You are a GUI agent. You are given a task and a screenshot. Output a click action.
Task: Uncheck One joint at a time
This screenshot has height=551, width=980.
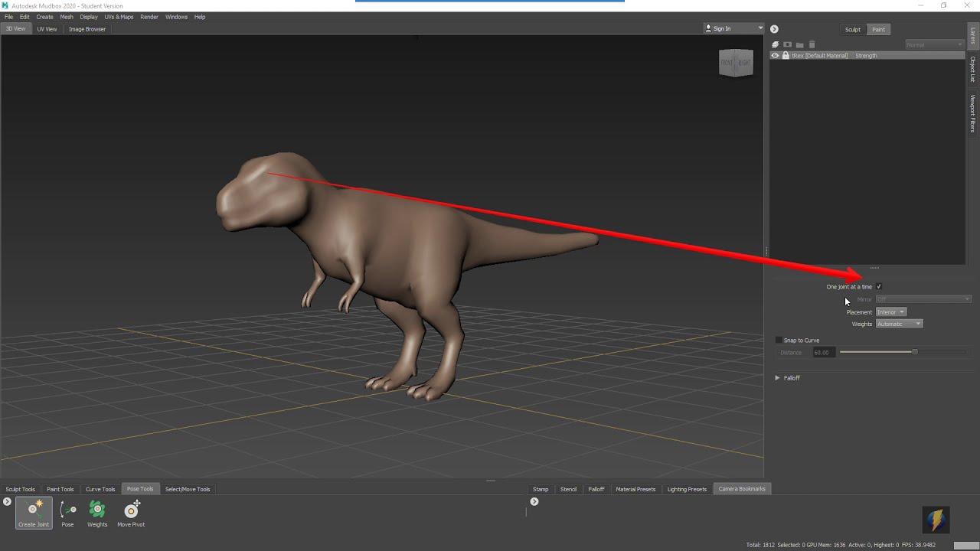879,287
